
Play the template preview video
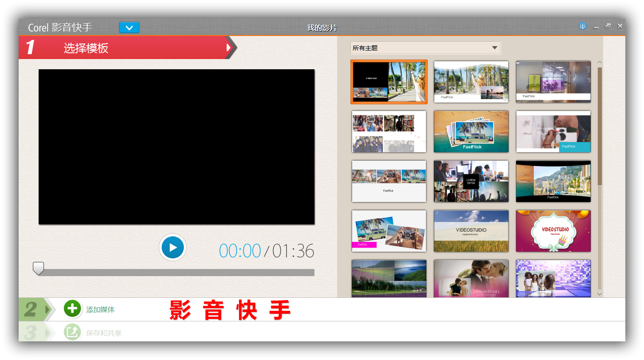[173, 247]
